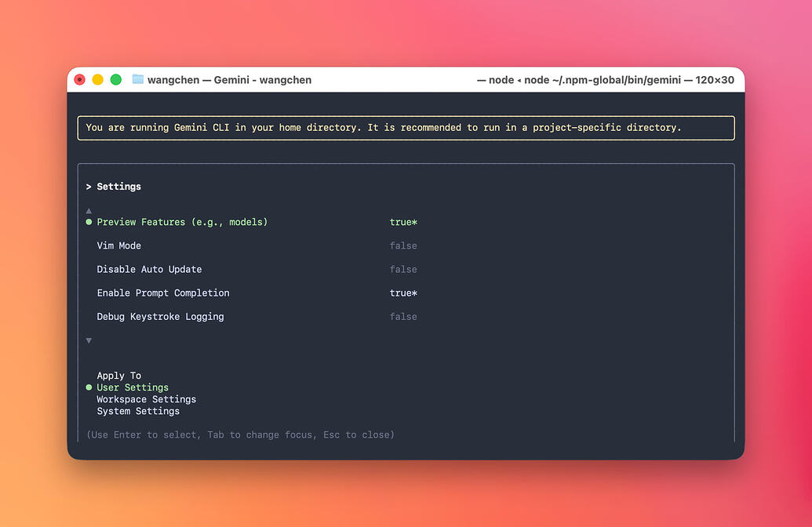Click the false value for Vim Mode
812x527 pixels.
tap(403, 246)
